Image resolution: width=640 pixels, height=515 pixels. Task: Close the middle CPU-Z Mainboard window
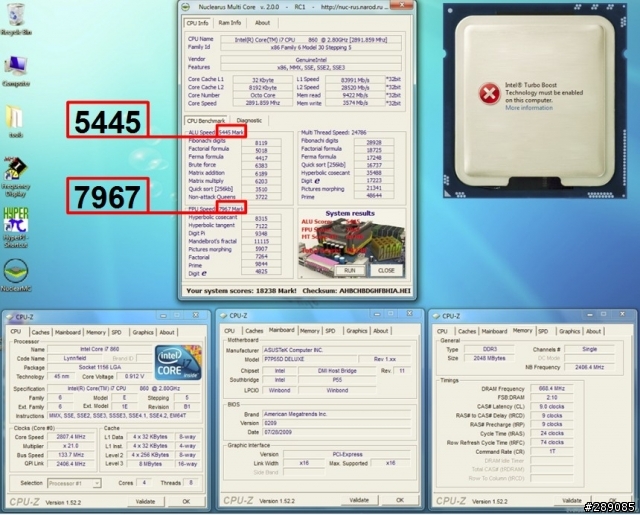point(409,313)
